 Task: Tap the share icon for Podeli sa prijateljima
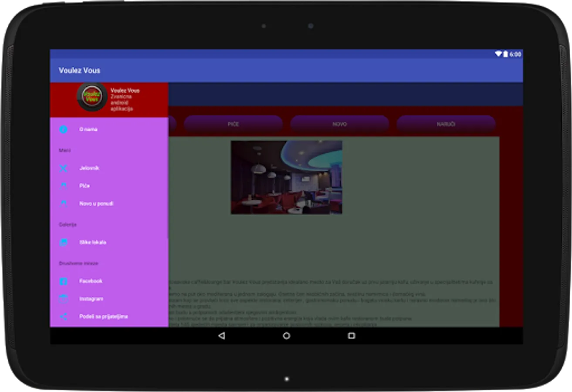64,317
